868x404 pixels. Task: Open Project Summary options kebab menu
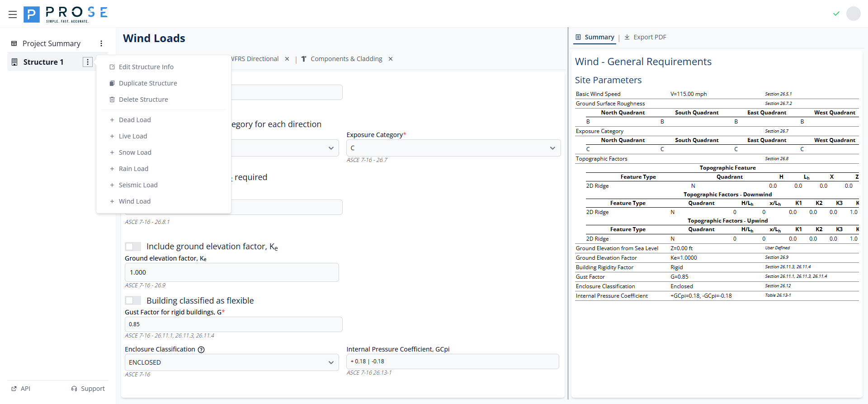(101, 43)
